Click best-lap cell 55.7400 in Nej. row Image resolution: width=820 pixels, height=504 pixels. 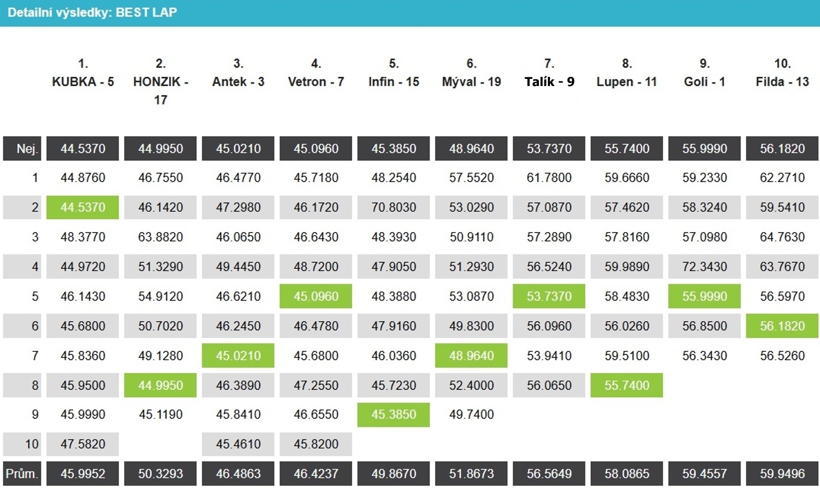[627, 149]
